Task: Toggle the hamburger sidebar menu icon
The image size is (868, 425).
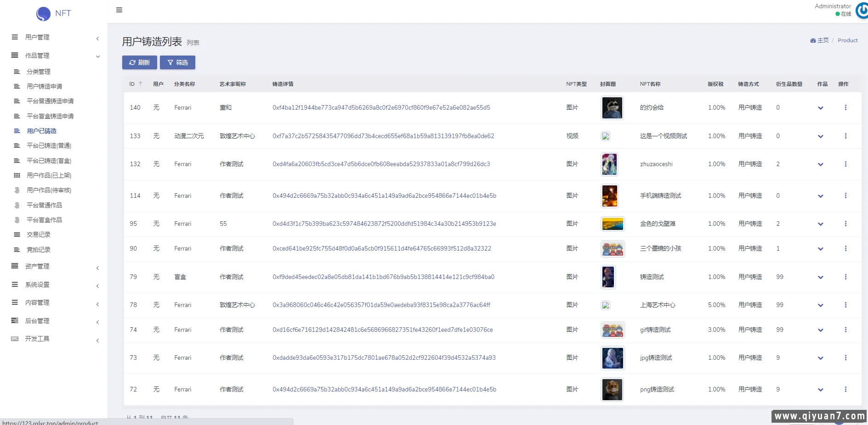Action: [x=119, y=10]
